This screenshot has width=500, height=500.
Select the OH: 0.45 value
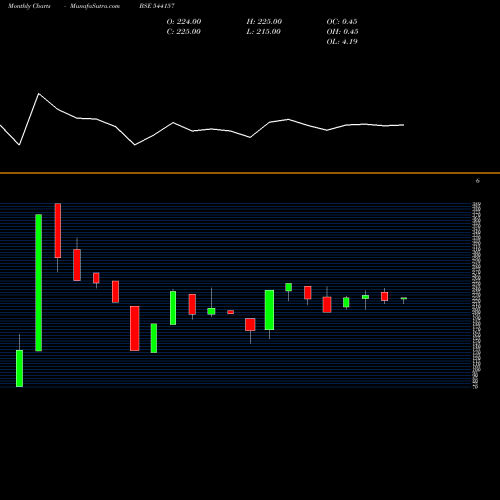(x=342, y=32)
